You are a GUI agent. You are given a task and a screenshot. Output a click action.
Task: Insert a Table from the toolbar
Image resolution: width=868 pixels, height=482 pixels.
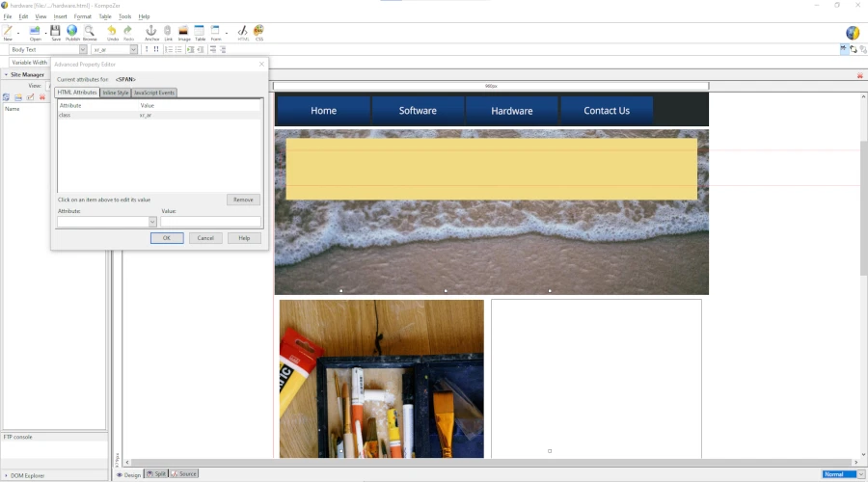(200, 31)
